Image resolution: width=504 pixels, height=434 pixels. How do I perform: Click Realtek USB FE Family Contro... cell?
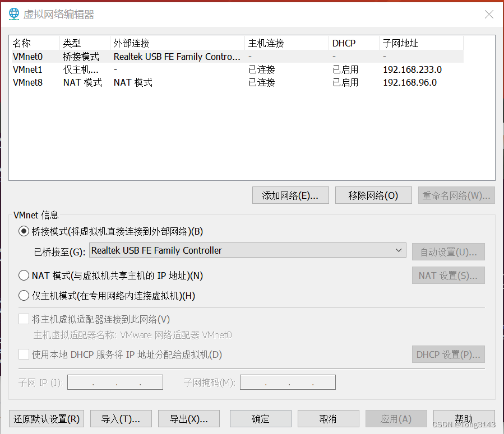(177, 57)
